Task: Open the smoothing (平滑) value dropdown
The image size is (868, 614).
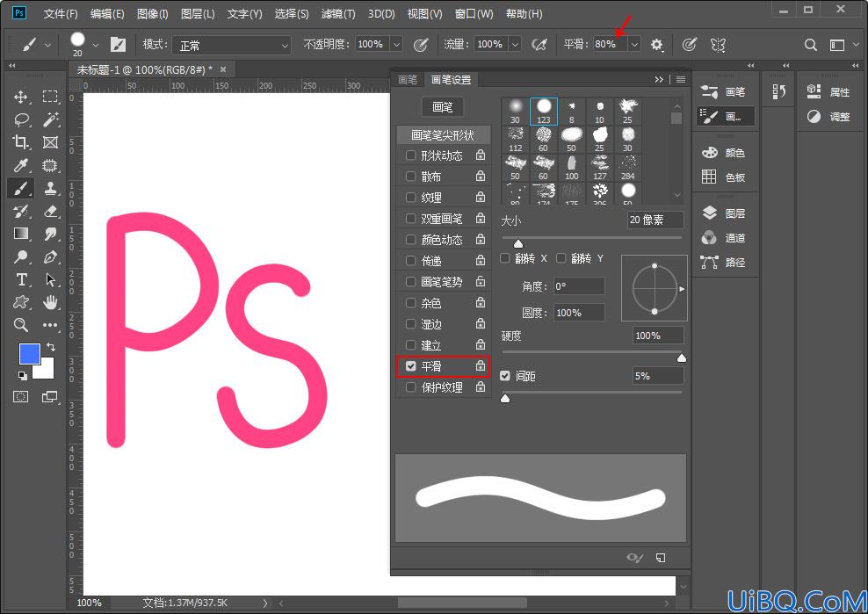Action: pyautogui.click(x=634, y=44)
